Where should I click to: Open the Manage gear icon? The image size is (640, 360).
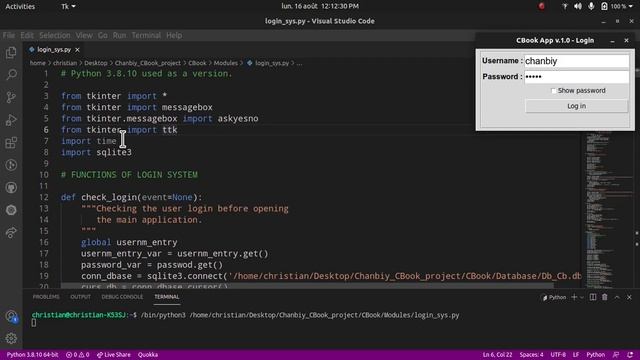(x=11, y=338)
